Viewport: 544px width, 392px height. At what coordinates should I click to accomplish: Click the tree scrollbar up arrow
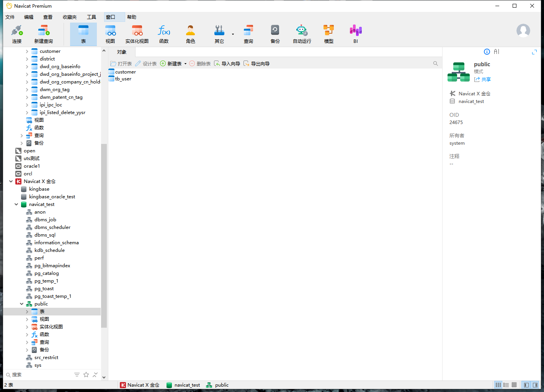104,51
